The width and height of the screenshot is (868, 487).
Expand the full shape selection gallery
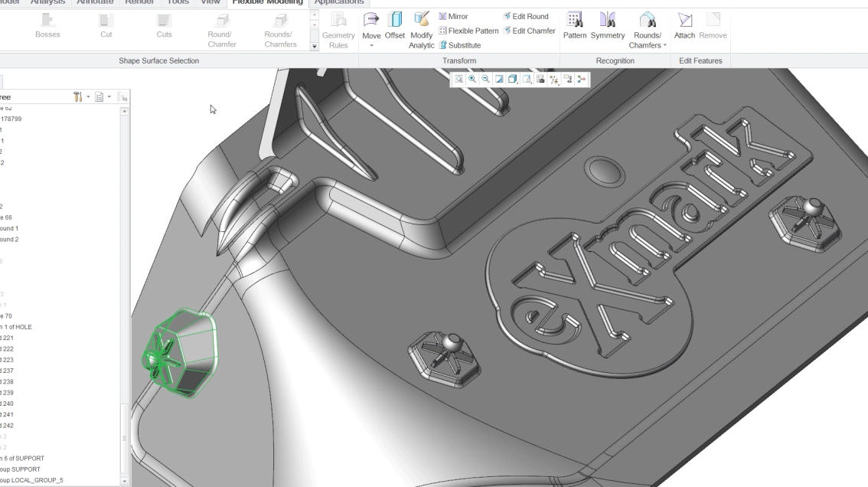point(315,47)
